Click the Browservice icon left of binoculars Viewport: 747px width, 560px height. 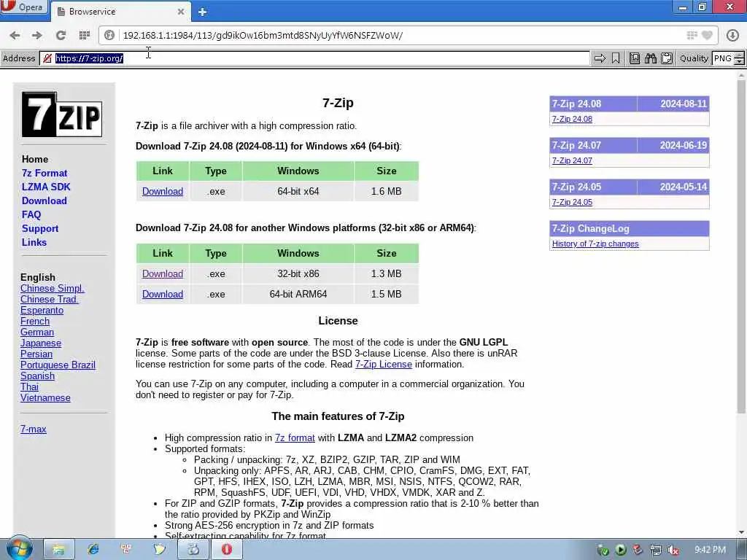(x=635, y=58)
